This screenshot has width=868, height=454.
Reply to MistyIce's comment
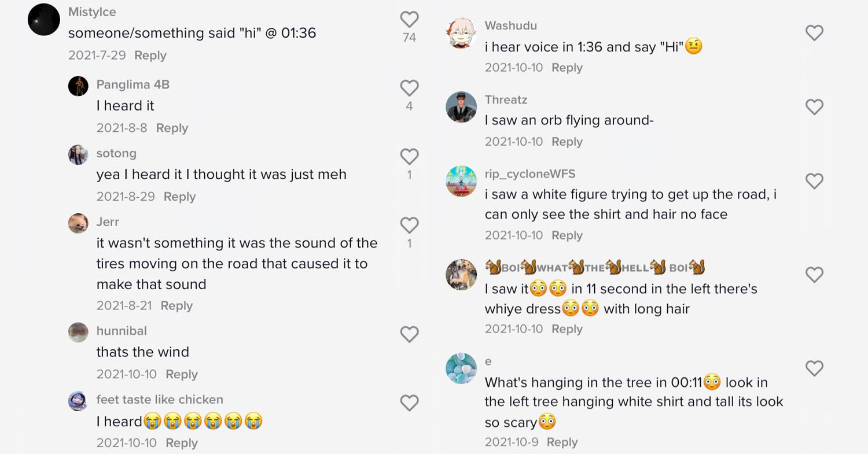click(150, 56)
